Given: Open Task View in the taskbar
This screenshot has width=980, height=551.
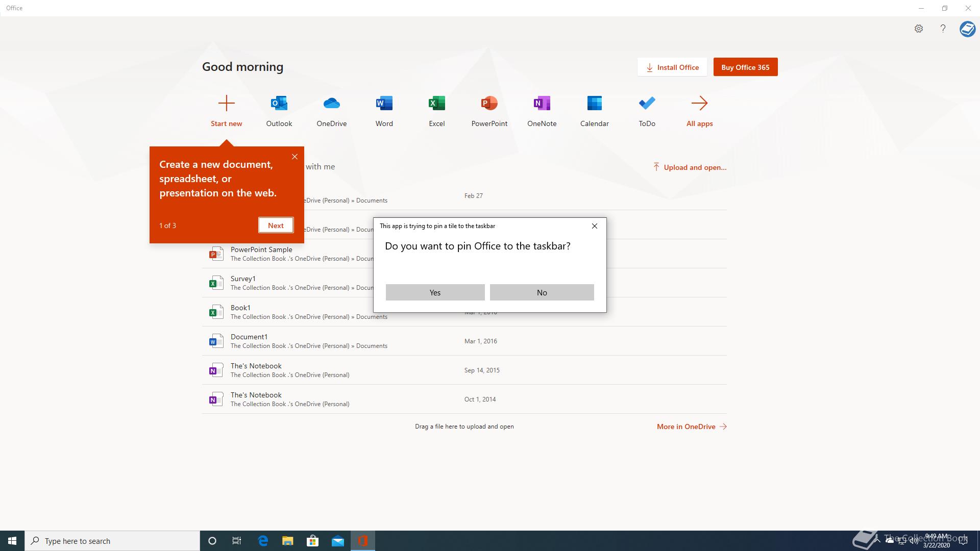Looking at the screenshot, I should pos(237,541).
